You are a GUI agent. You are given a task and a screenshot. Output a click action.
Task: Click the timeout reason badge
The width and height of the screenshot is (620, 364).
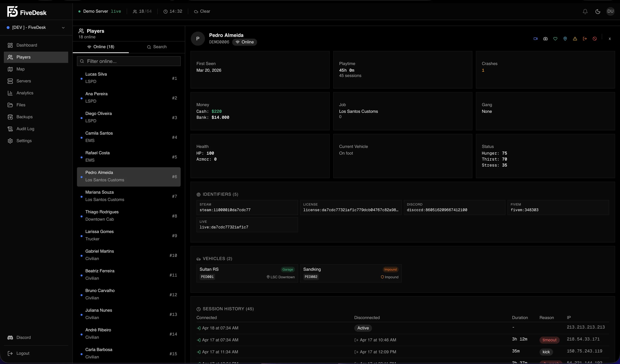coord(549,340)
